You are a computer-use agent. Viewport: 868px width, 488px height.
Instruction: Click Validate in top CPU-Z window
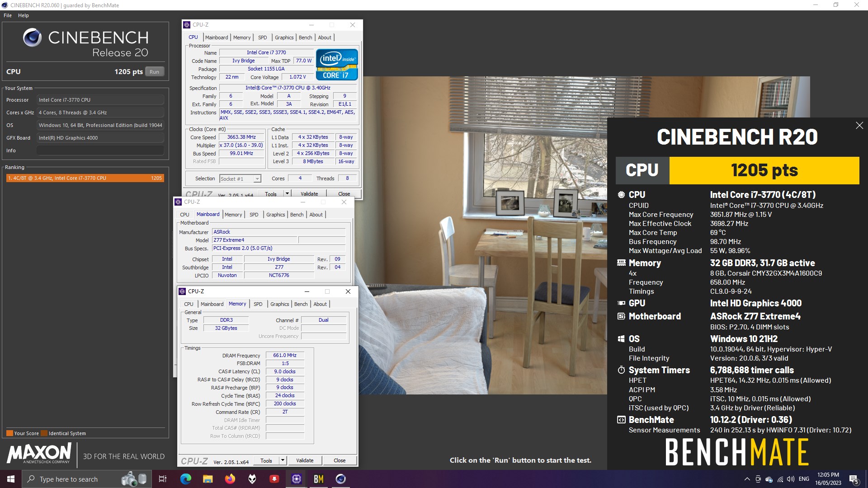[x=309, y=194]
